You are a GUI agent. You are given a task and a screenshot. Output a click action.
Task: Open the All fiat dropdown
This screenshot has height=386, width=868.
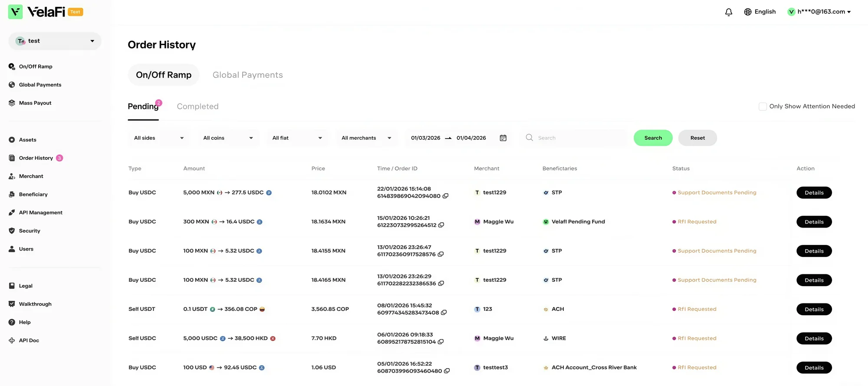[x=297, y=138]
